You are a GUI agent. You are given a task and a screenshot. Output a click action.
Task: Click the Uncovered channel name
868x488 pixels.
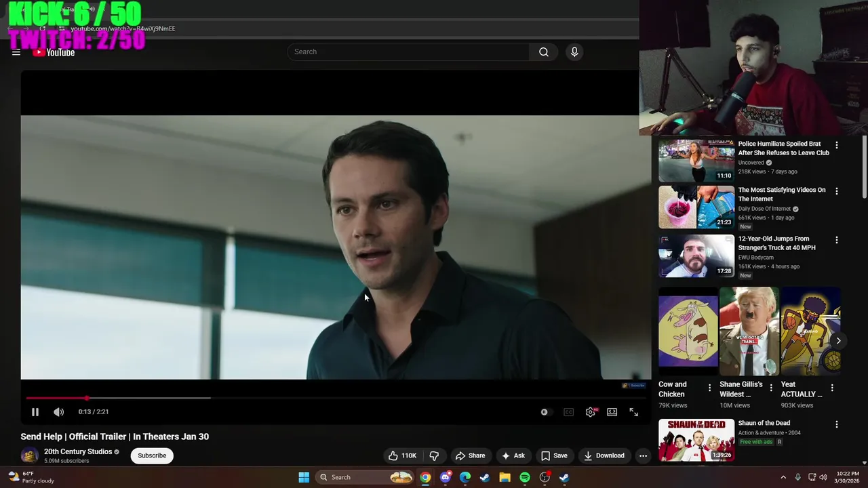click(751, 163)
